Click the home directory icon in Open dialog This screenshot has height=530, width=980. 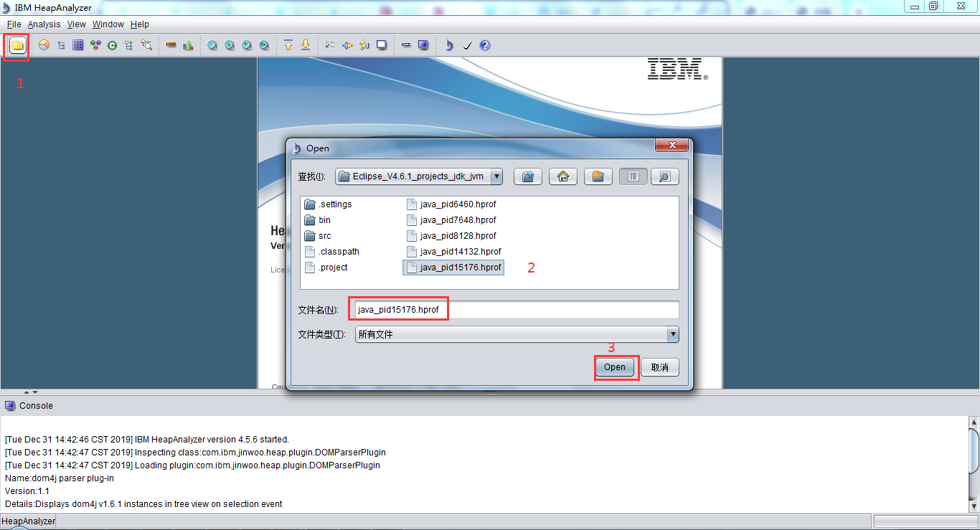coord(563,176)
